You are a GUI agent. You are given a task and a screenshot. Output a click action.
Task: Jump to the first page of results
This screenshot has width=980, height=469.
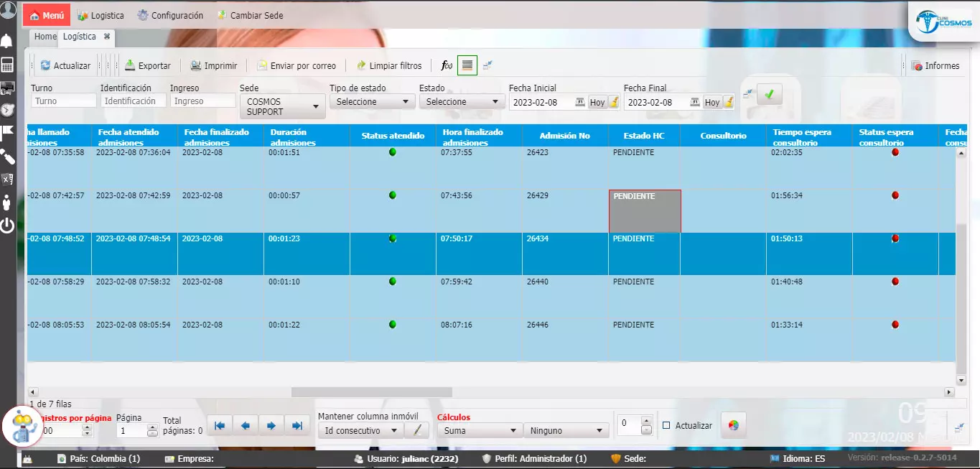coord(220,426)
